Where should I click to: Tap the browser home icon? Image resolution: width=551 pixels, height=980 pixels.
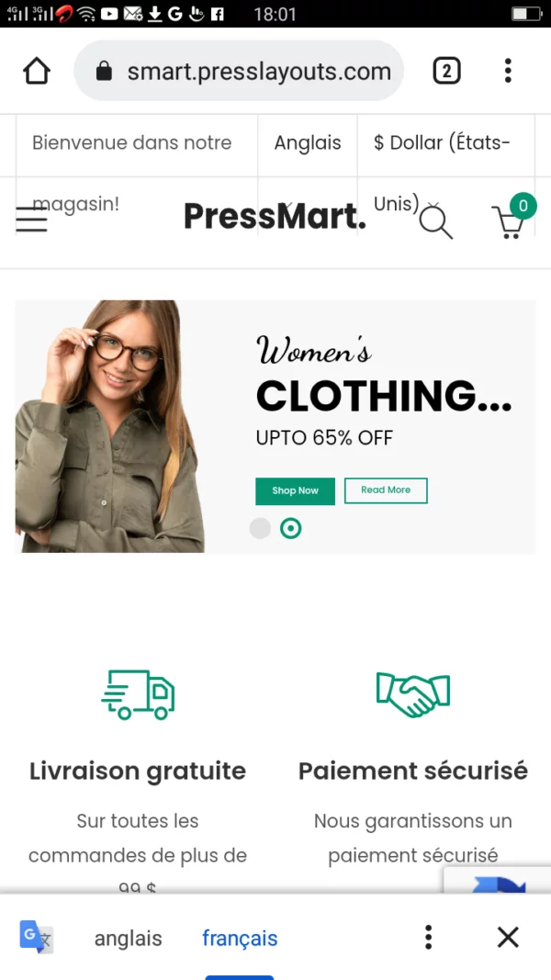[36, 71]
